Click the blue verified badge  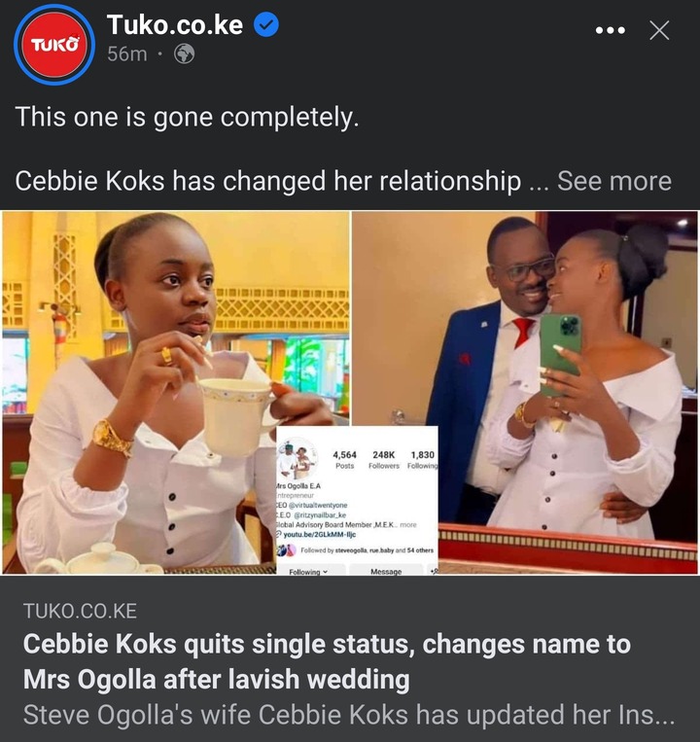pos(266,25)
